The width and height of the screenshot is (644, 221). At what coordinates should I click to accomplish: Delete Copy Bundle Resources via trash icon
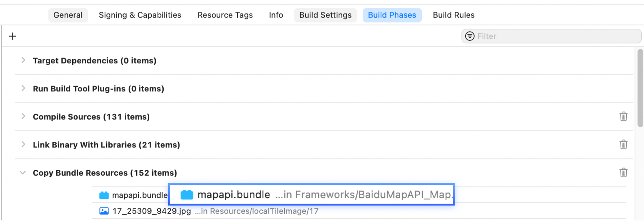pyautogui.click(x=623, y=172)
